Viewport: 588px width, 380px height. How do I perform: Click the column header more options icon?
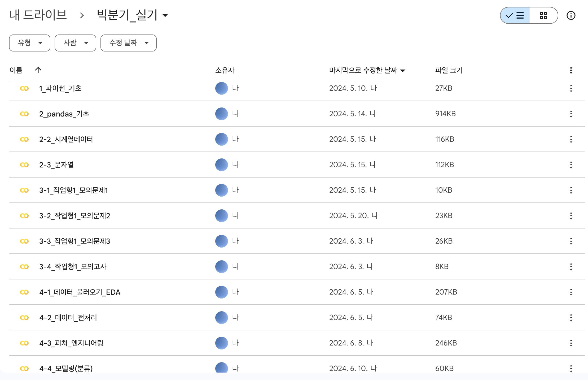coord(571,70)
